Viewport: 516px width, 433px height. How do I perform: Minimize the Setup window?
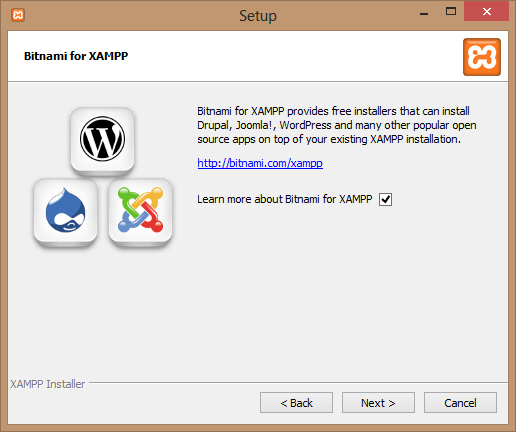point(424,14)
